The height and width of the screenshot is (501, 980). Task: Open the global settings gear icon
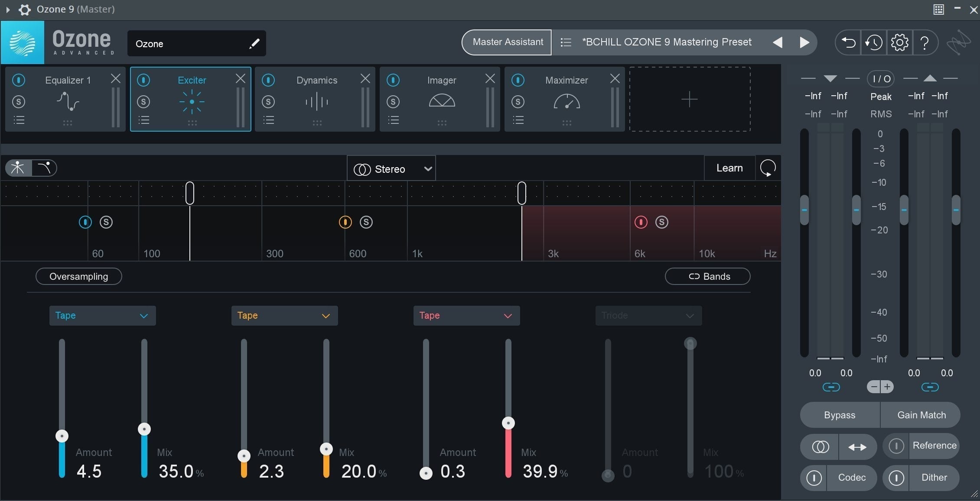pyautogui.click(x=900, y=42)
